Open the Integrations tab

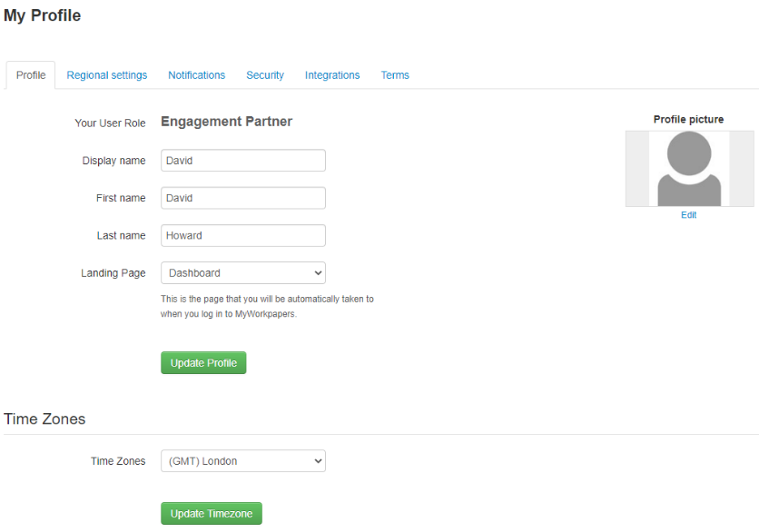(332, 75)
